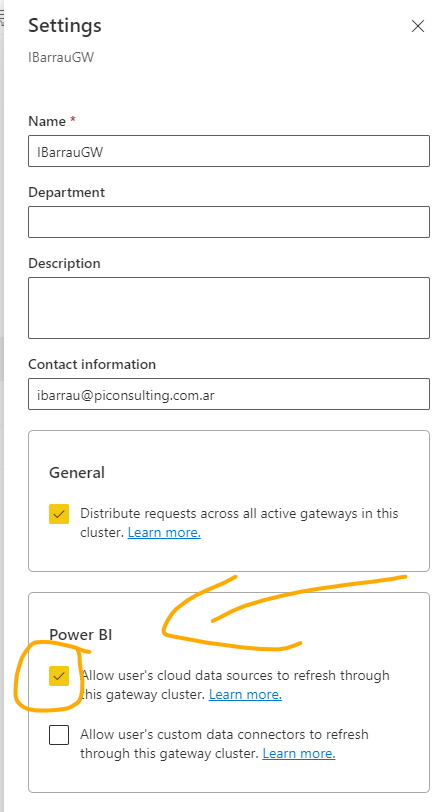
Task: Click the IBarrauGW subtitle text
Action: (x=61, y=57)
